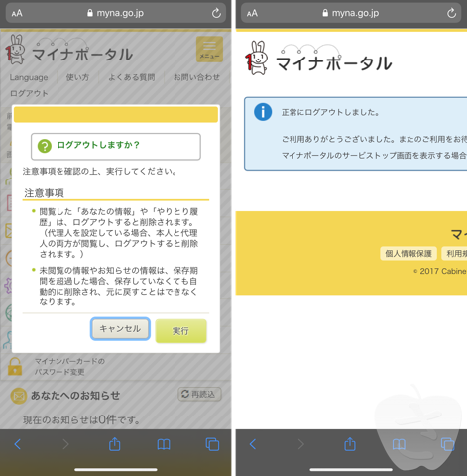Viewport: 467px width, 476px height.
Task: Tap the ログアウトしますか？ dialog heading
Action: pos(98,145)
